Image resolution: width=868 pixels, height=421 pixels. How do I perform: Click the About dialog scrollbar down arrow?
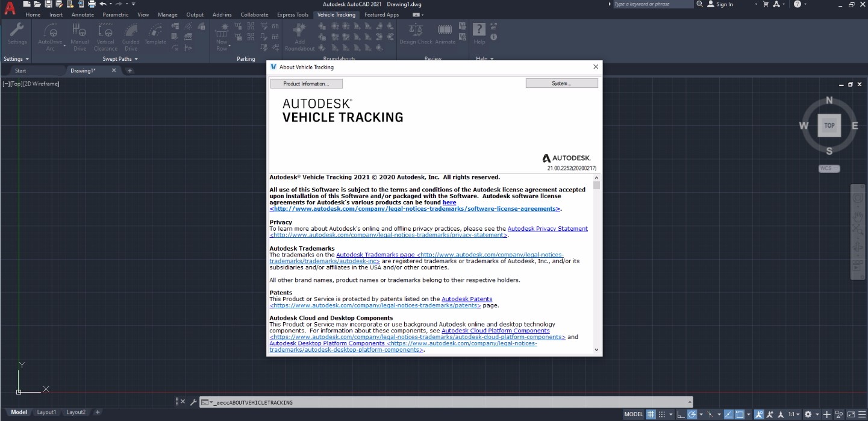tap(596, 349)
